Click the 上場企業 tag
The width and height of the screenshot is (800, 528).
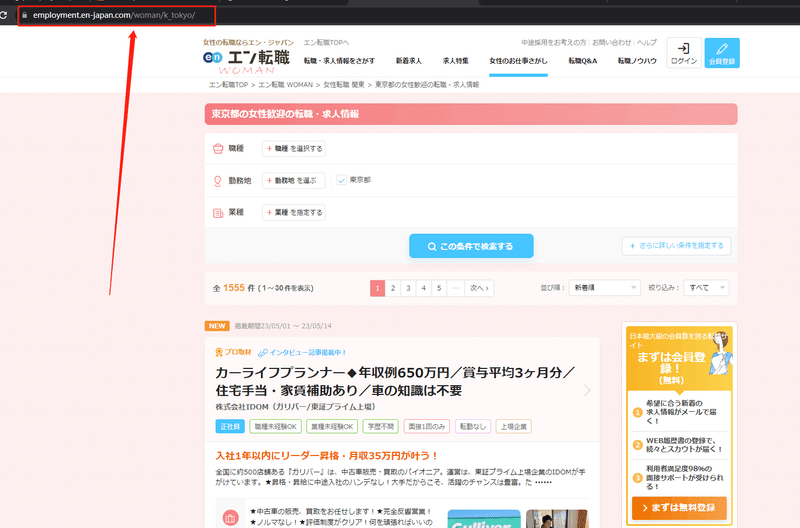tap(514, 426)
